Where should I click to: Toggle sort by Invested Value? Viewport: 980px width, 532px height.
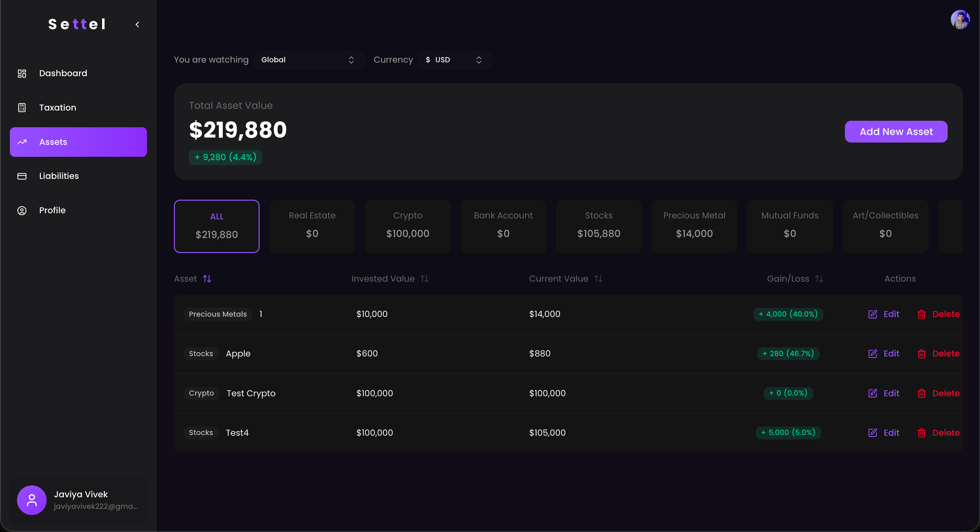[x=424, y=279]
